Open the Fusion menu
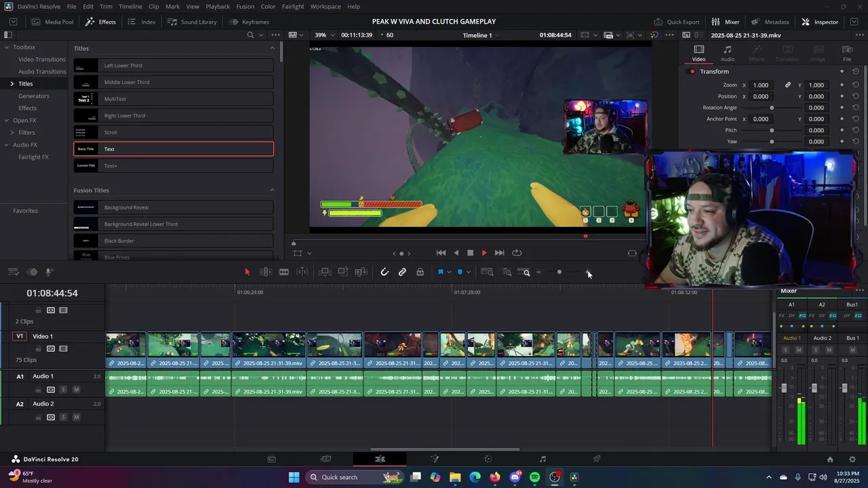 pyautogui.click(x=245, y=6)
